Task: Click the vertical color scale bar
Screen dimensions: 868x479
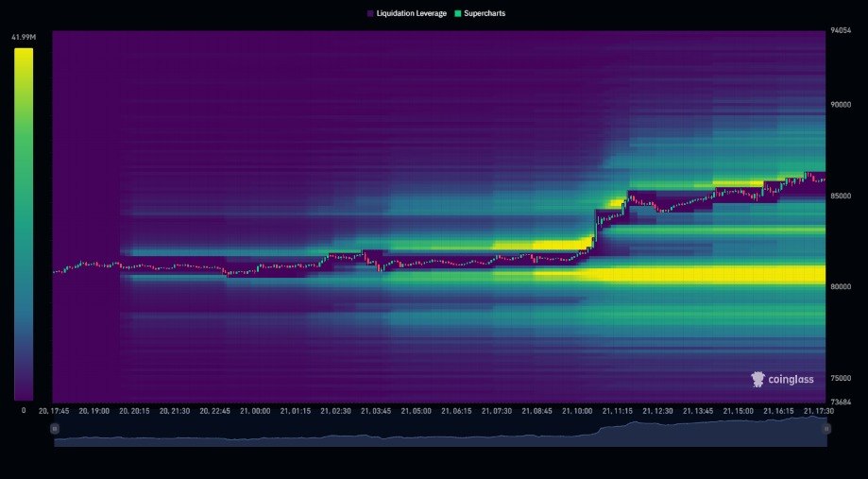Action: (24, 224)
